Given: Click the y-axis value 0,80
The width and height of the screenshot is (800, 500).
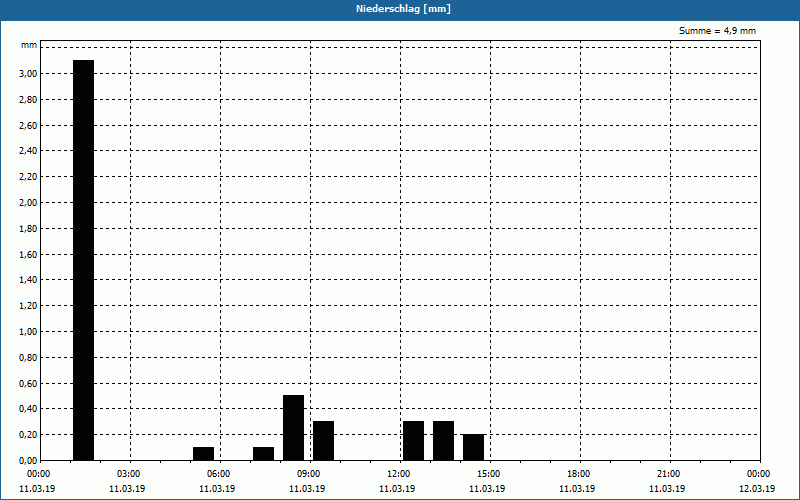Looking at the screenshot, I should 28,358.
